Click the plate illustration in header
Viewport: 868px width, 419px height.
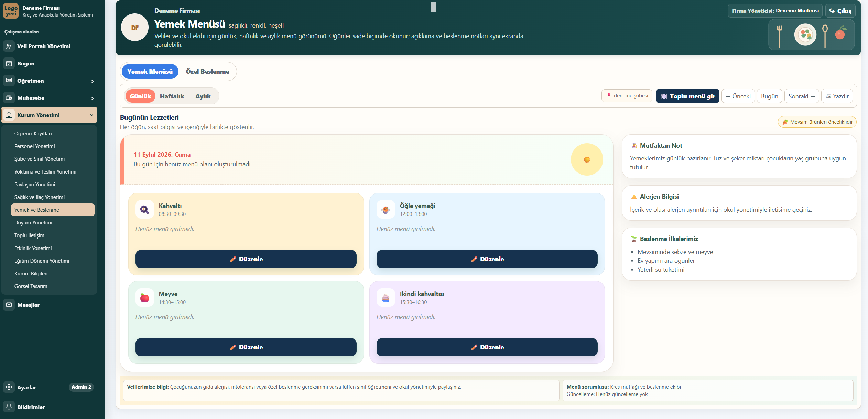805,34
